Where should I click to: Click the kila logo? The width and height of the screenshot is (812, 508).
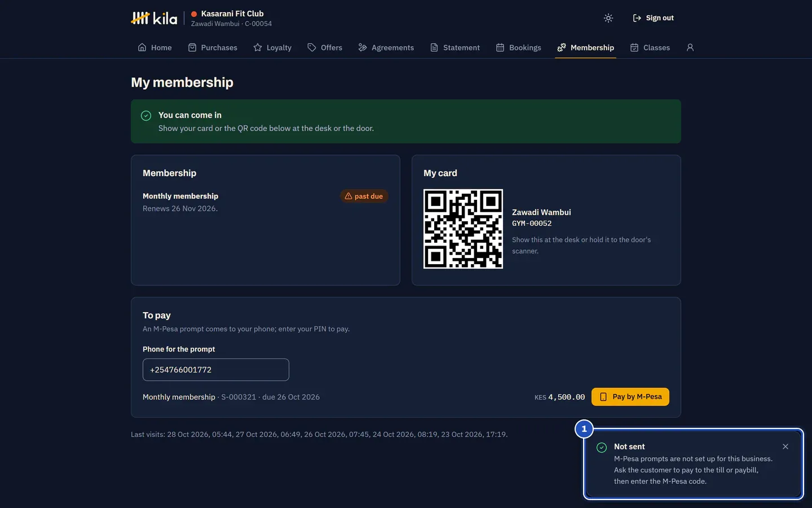click(x=154, y=18)
